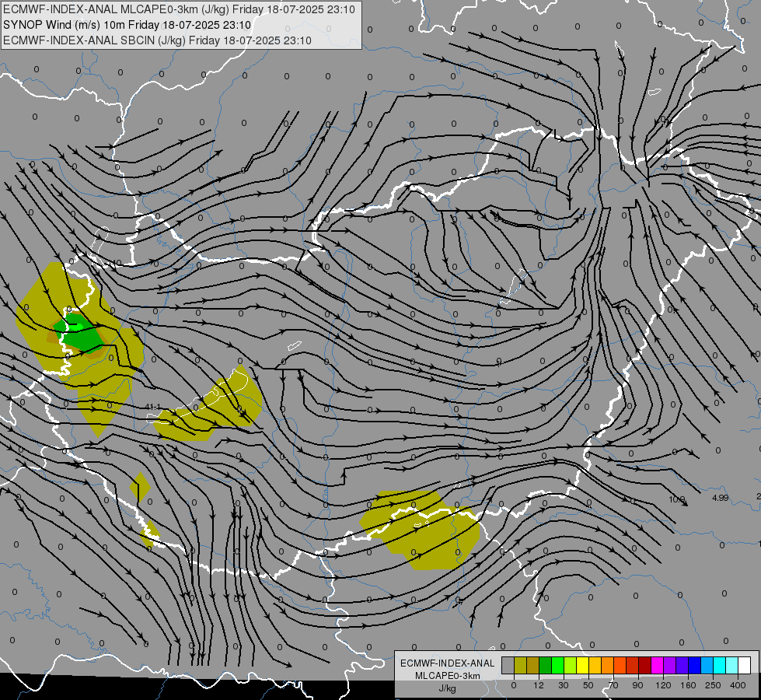Click the legend tick label 12
The width and height of the screenshot is (761, 700).
coord(539,685)
